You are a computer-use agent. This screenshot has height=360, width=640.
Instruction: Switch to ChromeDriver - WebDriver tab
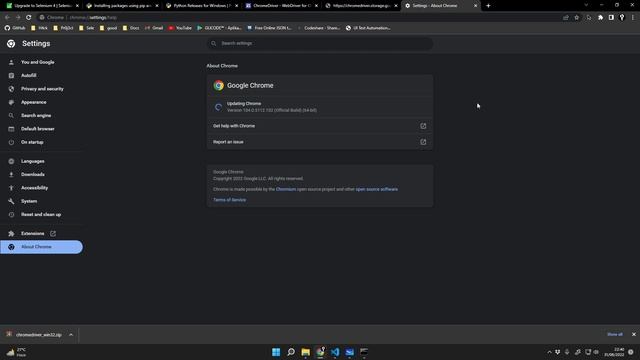pos(282,6)
